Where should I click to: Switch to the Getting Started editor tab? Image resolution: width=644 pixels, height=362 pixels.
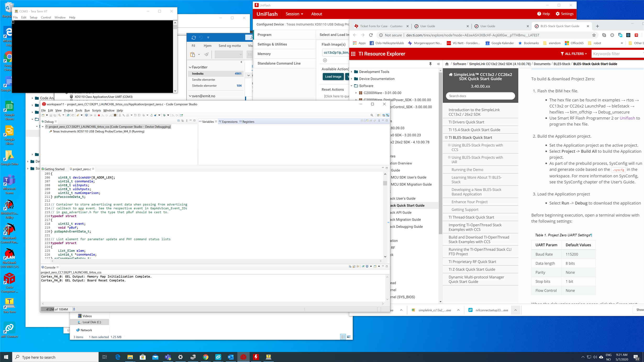[53, 169]
